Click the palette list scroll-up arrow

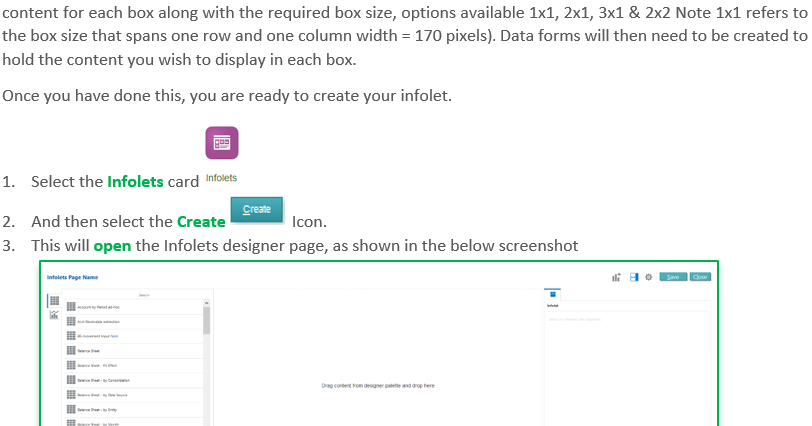tap(207, 303)
